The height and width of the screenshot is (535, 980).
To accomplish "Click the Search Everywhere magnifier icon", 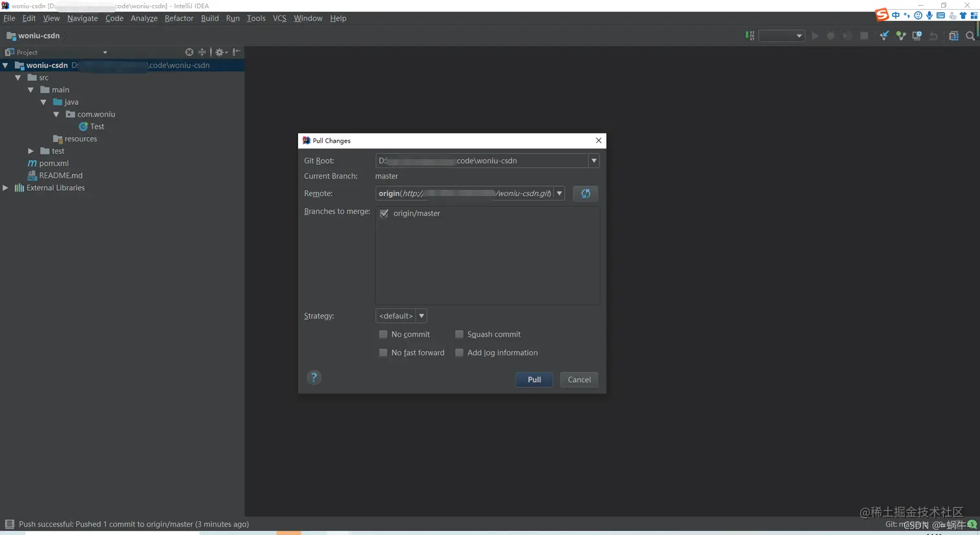I will [x=970, y=36].
